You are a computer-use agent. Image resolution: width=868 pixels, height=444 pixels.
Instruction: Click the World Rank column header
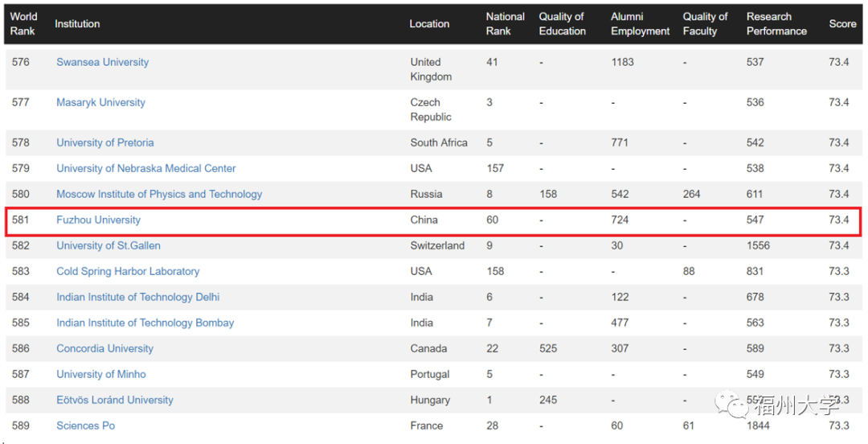click(23, 24)
